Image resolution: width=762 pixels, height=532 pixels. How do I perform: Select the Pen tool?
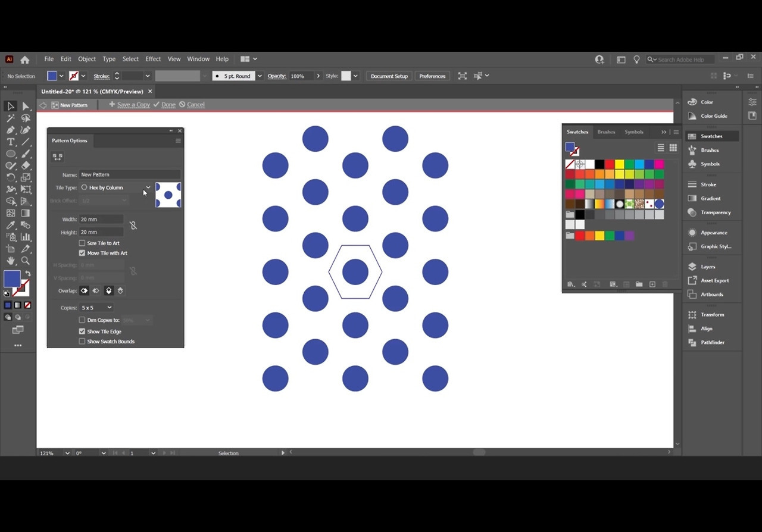[11, 130]
